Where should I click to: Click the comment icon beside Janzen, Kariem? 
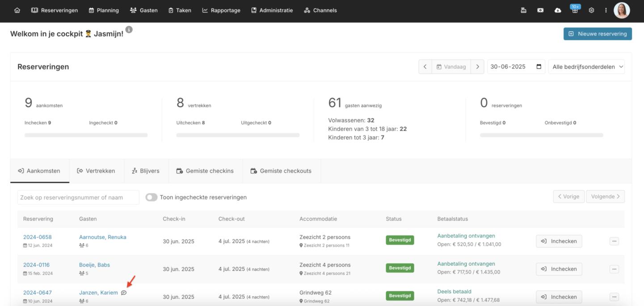124,293
